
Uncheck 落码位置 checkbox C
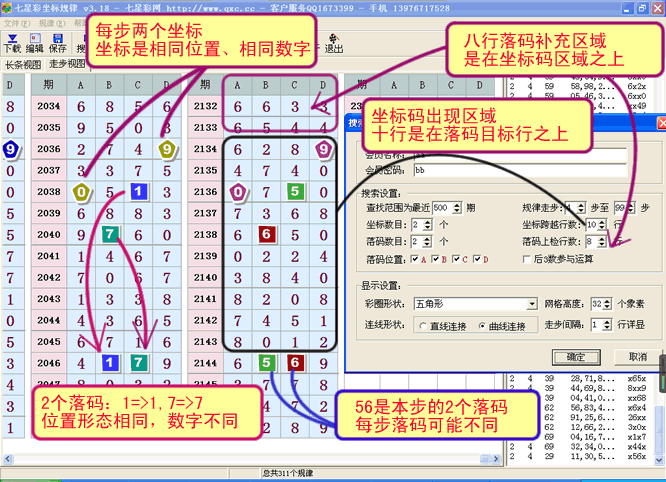pyautogui.click(x=456, y=259)
